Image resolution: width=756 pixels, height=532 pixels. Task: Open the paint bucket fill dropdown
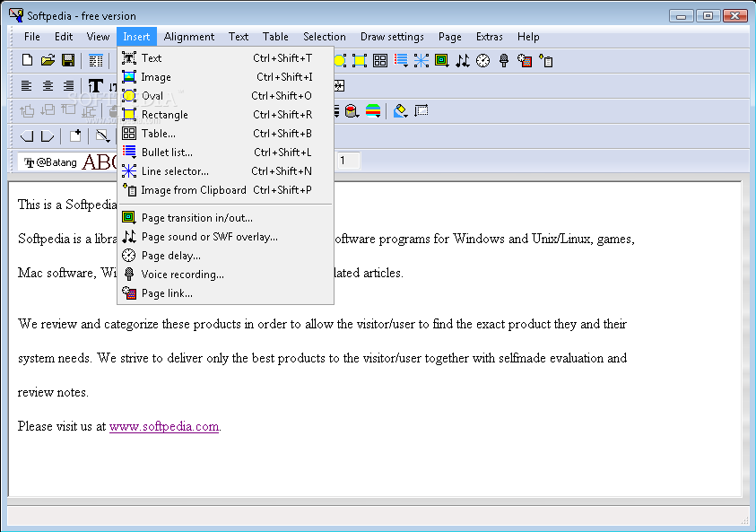click(352, 111)
